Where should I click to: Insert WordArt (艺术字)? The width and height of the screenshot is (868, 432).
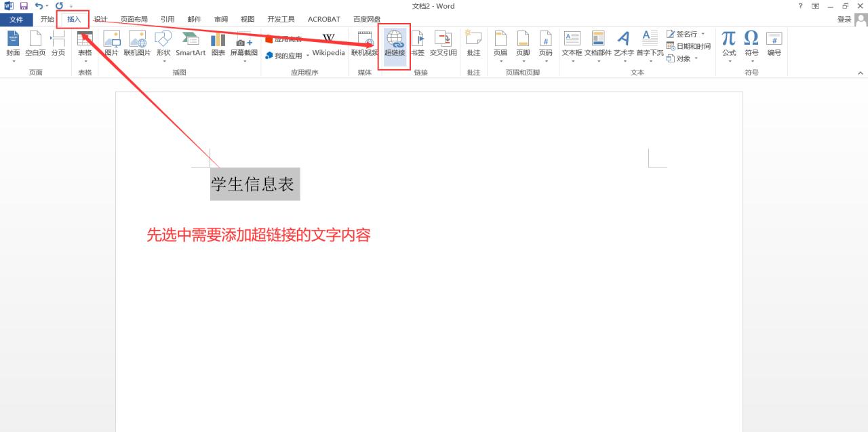(624, 45)
